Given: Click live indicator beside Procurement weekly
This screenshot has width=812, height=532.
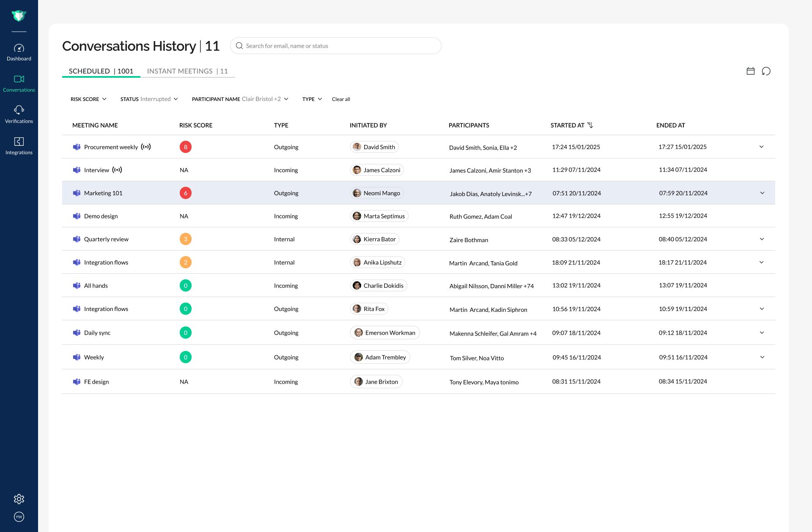Looking at the screenshot, I should [146, 147].
